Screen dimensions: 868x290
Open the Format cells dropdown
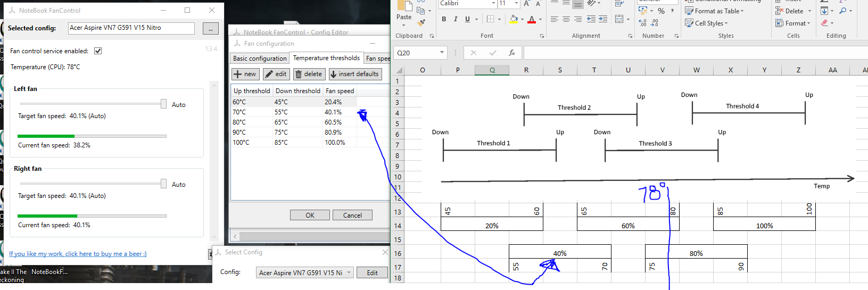808,23
